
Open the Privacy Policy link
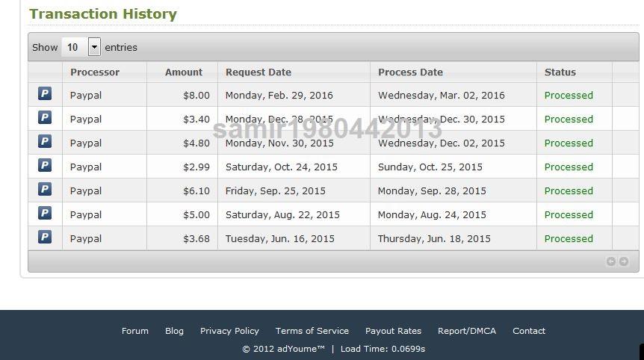pyautogui.click(x=229, y=331)
